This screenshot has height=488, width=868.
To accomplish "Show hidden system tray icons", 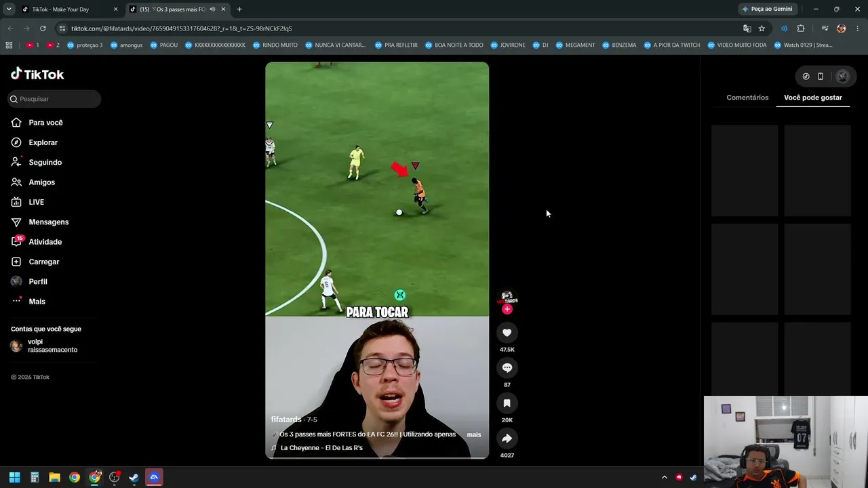I will 664,477.
